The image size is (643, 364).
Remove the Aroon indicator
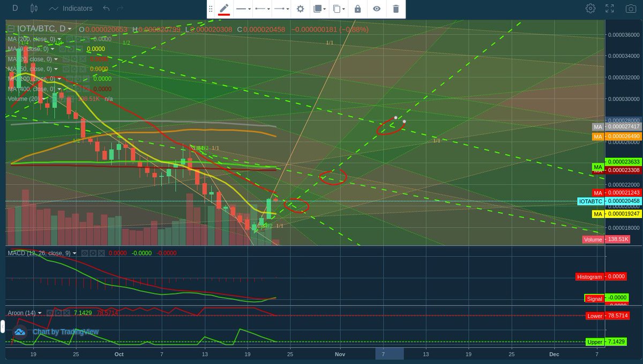tap(65, 312)
